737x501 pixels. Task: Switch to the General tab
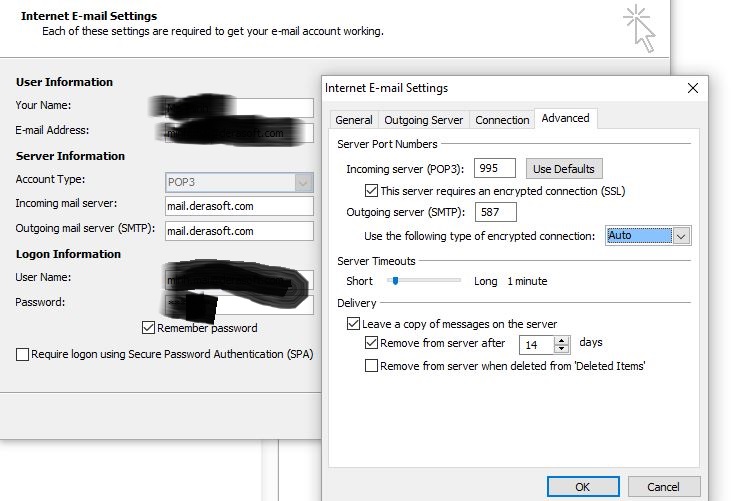354,120
